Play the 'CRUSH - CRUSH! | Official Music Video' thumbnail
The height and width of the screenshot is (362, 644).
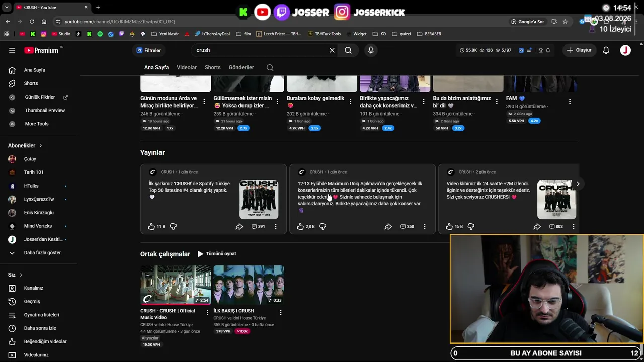click(x=176, y=285)
